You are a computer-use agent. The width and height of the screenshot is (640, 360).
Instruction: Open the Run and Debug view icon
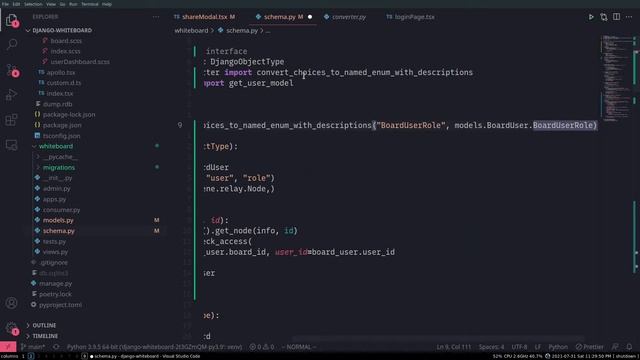11,95
